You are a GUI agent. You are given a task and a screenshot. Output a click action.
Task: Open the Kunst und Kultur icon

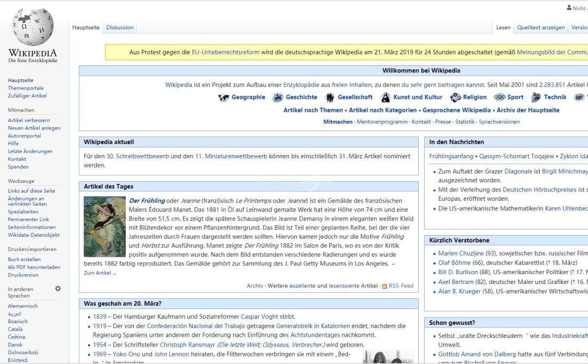pos(385,97)
